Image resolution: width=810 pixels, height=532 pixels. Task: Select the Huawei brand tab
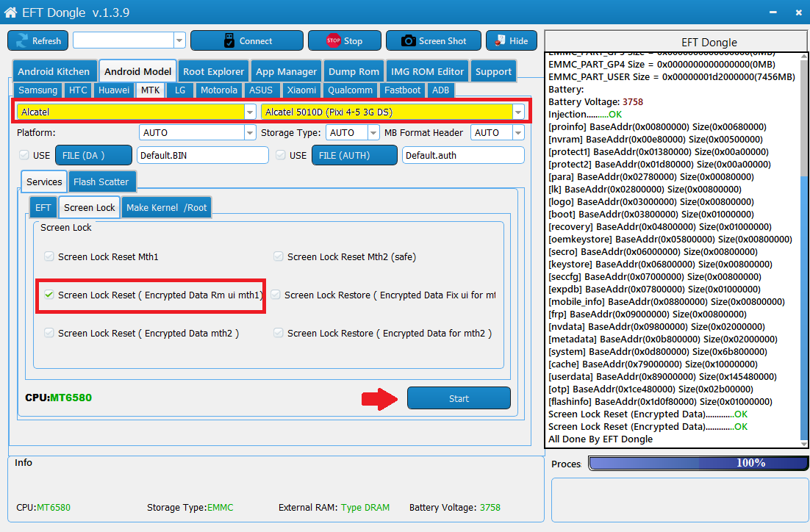tap(114, 90)
